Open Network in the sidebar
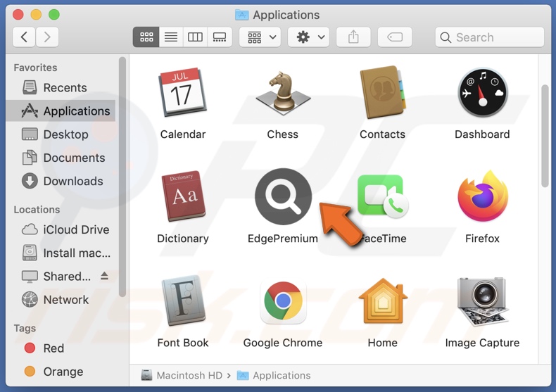This screenshot has height=392, width=556. 61,300
